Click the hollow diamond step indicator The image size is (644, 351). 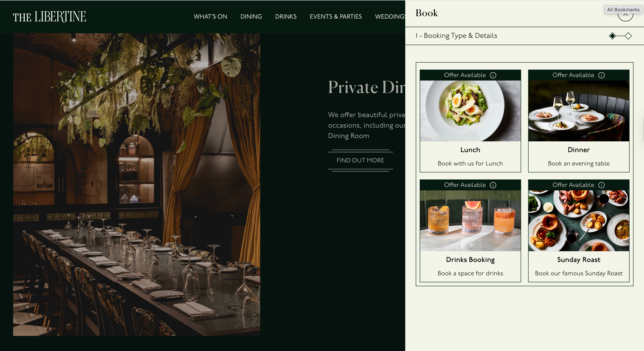(x=628, y=36)
